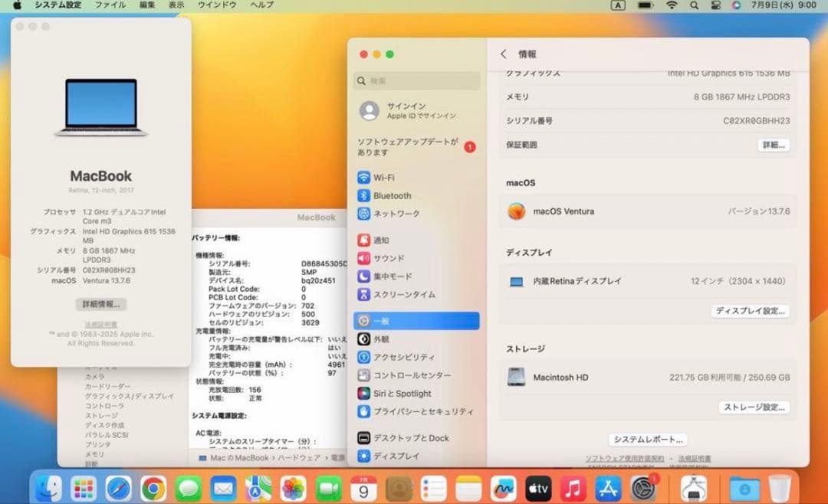The image size is (828, 504).
Task: Open the 法規証明書 legal certification link
Action: click(x=100, y=322)
